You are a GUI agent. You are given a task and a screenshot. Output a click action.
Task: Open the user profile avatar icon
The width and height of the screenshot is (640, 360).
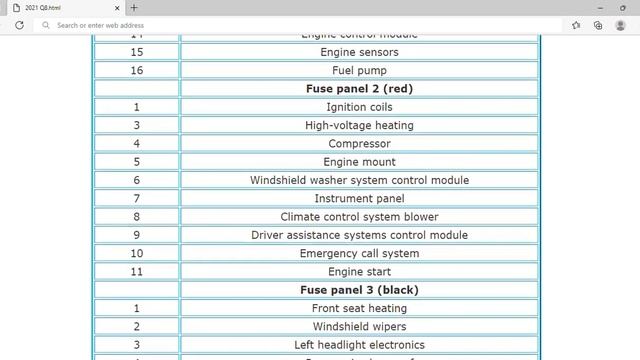coord(620,25)
